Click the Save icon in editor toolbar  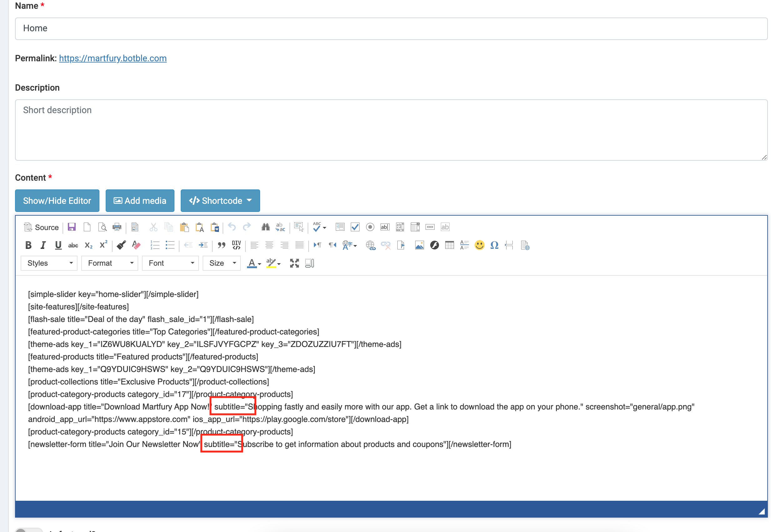pyautogui.click(x=71, y=227)
